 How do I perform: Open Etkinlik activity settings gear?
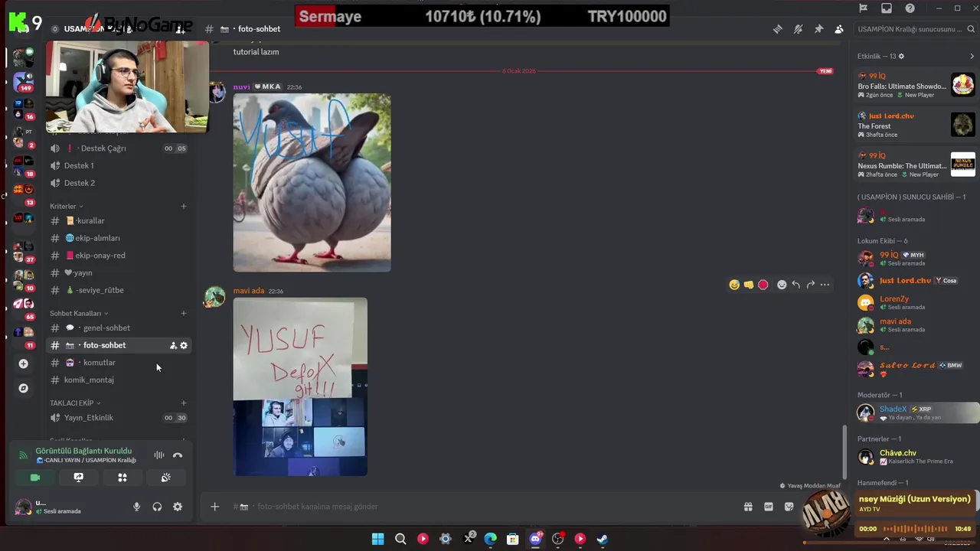pyautogui.click(x=901, y=56)
